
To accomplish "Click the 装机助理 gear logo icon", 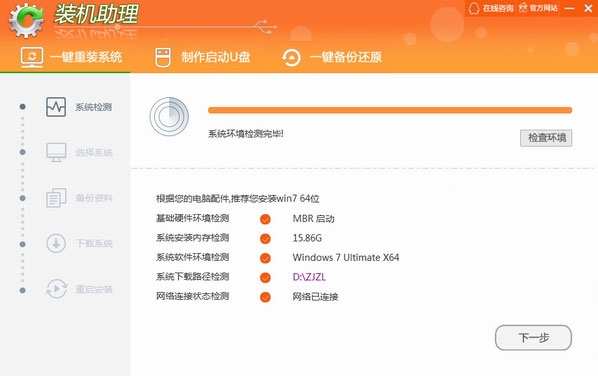I will [x=26, y=20].
